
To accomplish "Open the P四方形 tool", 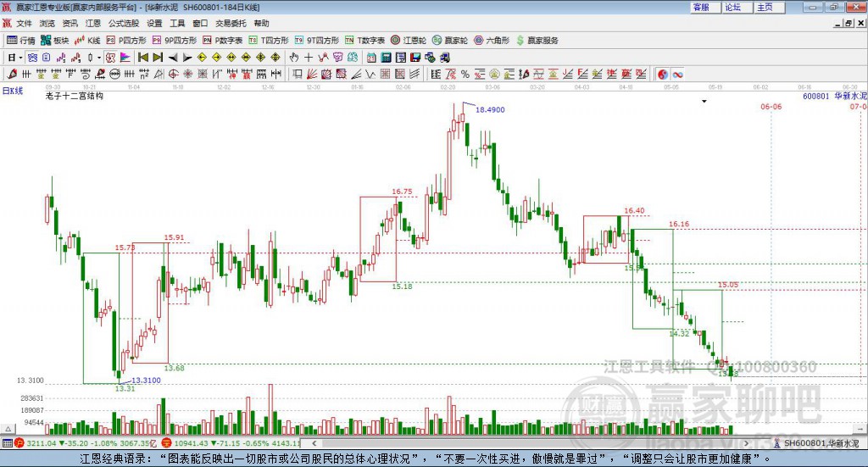I will pyautogui.click(x=126, y=41).
